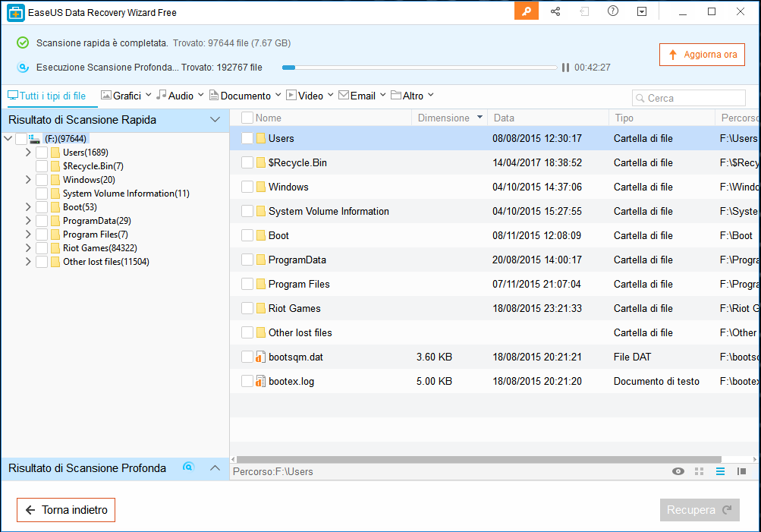The image size is (761, 532).
Task: Switch to preview pane view
Action: tap(741, 471)
